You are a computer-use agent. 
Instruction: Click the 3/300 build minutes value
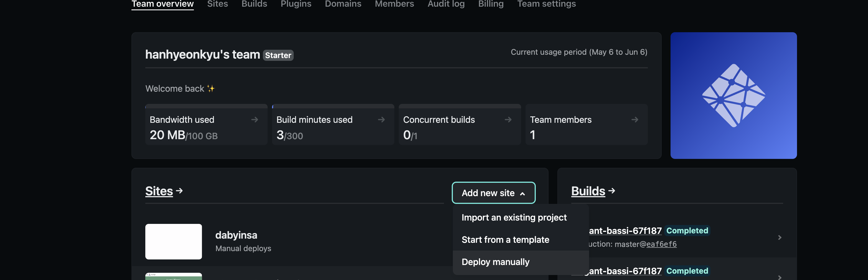[290, 135]
